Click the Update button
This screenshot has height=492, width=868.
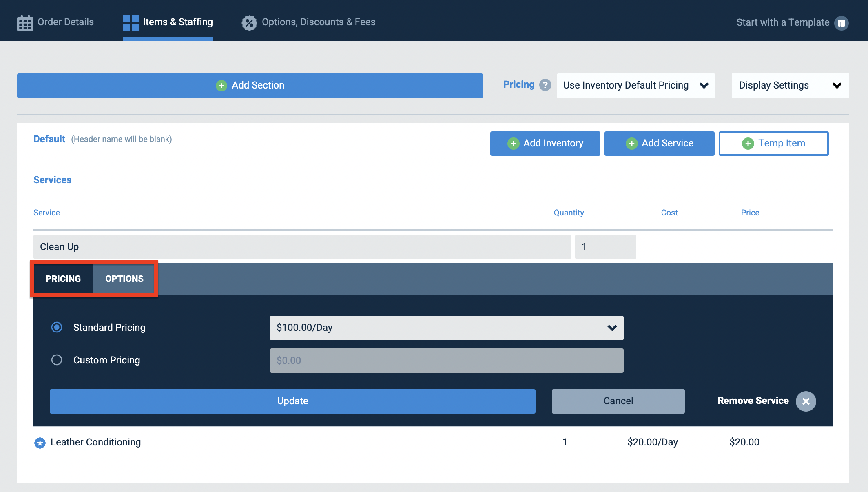click(292, 401)
